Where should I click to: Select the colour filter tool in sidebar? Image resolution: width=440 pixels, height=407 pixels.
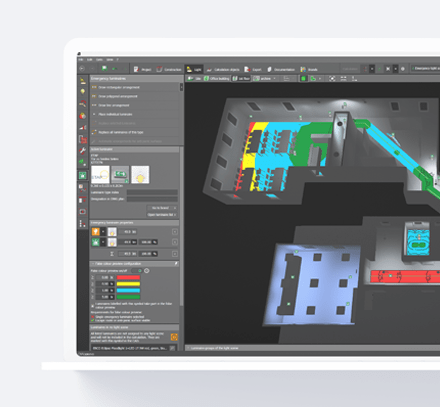[x=82, y=116]
